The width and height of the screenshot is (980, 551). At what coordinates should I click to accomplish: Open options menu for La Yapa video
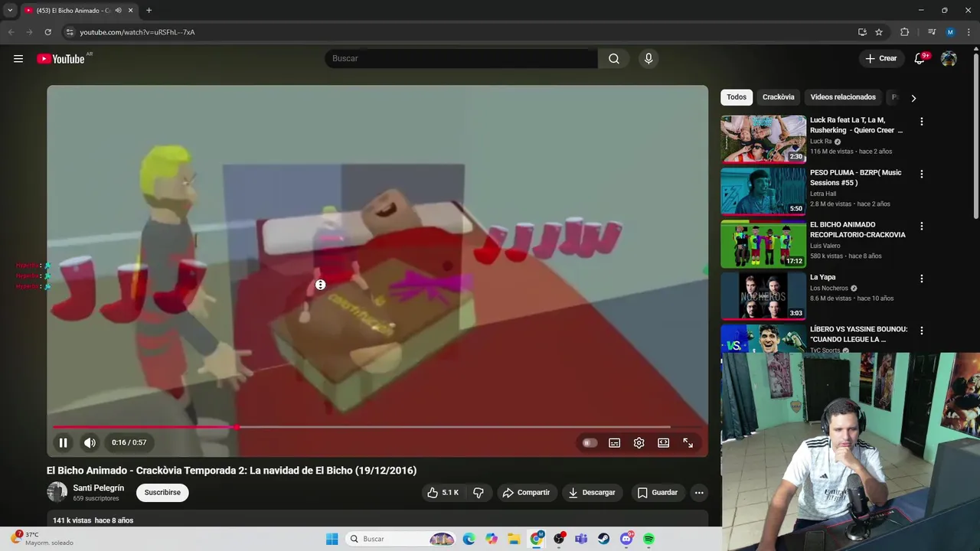tap(922, 279)
